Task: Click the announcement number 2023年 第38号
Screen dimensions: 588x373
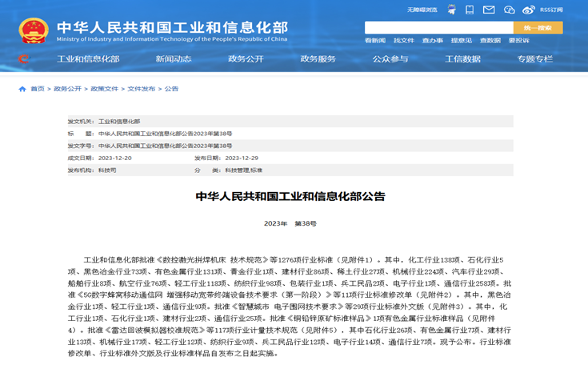Action: 290,223
